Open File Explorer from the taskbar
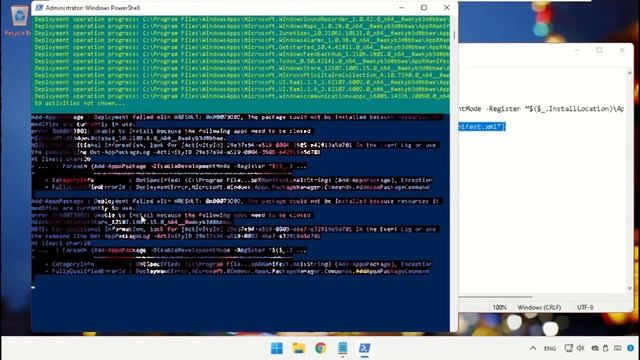Viewport: 640px width, 360px height. tap(299, 348)
